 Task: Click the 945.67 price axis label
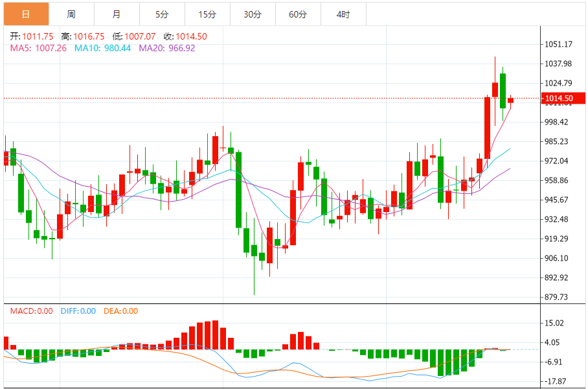556,200
